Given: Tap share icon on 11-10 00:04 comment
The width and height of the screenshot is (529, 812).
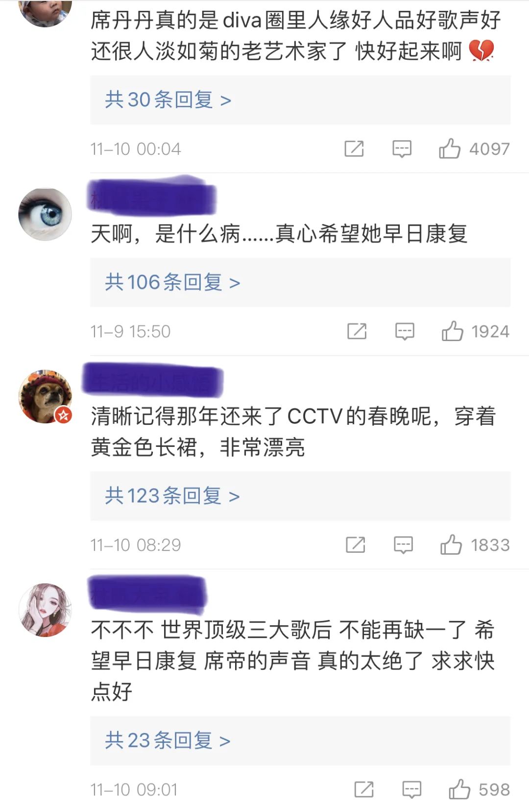Looking at the screenshot, I should 354,148.
